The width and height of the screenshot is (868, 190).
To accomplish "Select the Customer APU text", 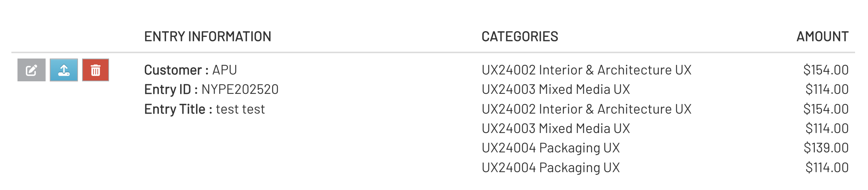I will pos(190,70).
